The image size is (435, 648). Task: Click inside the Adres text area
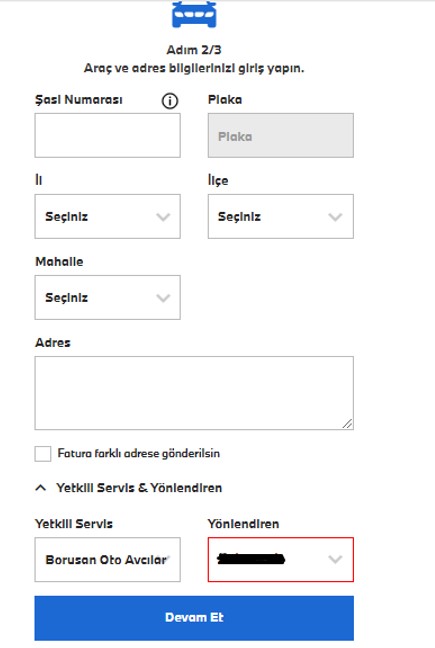(x=194, y=393)
